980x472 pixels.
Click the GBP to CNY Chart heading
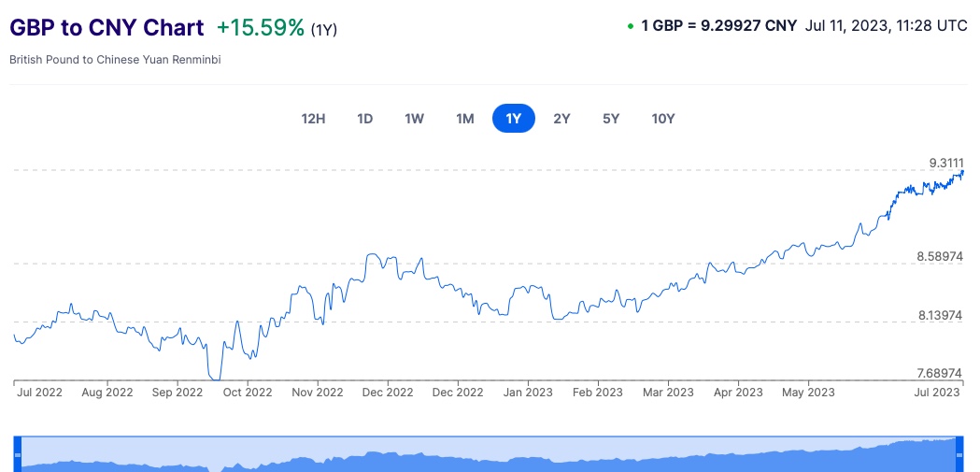pos(107,27)
